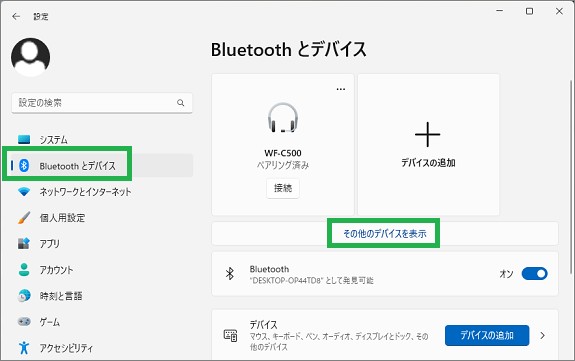
Task: Click その他のデバイスを表示 link
Action: click(385, 234)
